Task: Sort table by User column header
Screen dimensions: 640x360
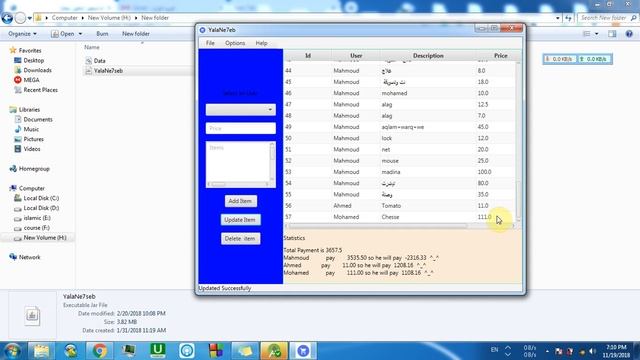Action: [356, 56]
